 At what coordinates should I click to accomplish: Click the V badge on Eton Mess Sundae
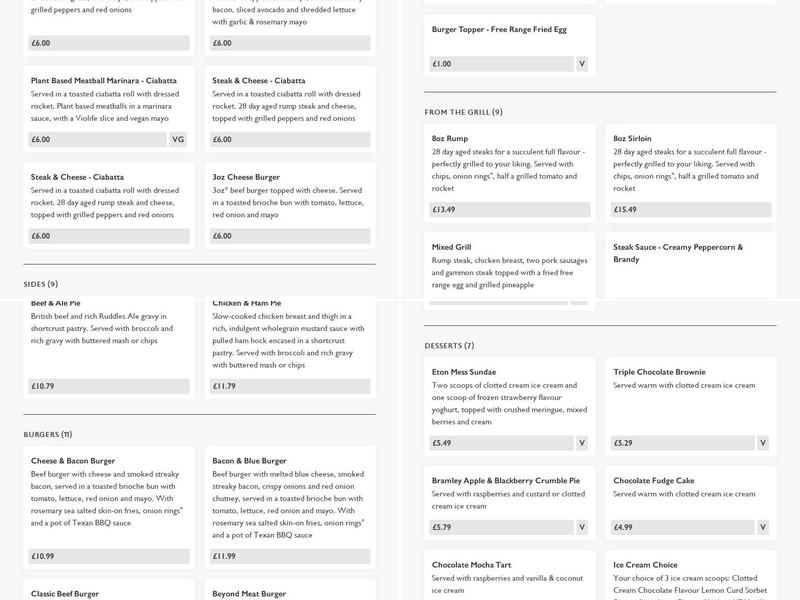tap(582, 443)
